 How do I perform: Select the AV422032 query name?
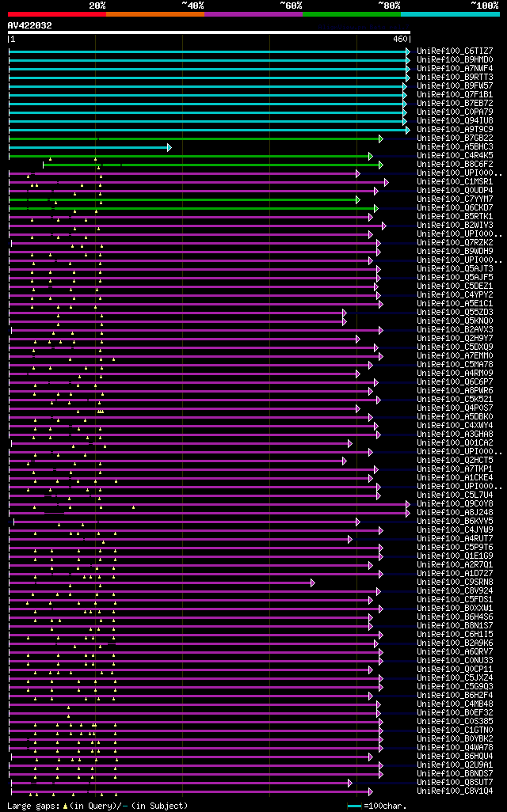click(29, 25)
